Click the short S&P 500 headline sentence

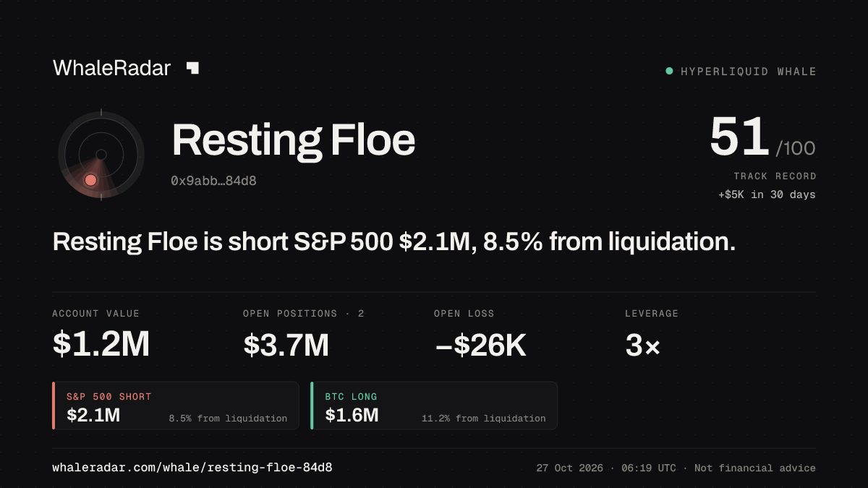(394, 241)
